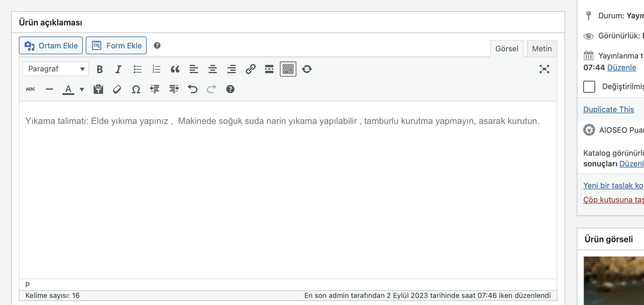Open distraction-free fullscreen mode
644x305 pixels.
pos(544,69)
